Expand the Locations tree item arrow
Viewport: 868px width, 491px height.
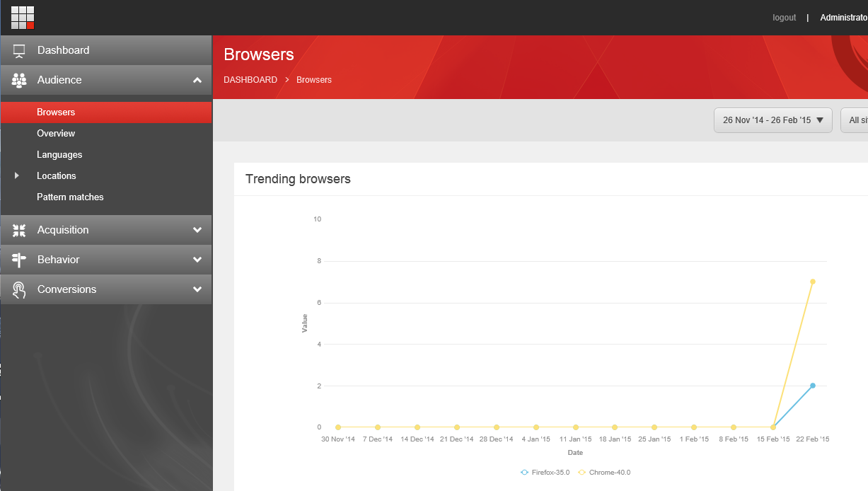point(17,175)
